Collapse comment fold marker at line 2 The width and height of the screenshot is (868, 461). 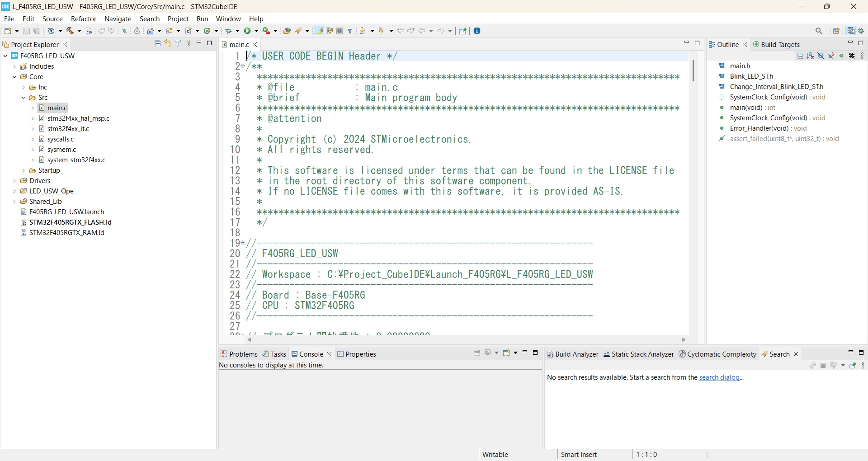point(243,66)
